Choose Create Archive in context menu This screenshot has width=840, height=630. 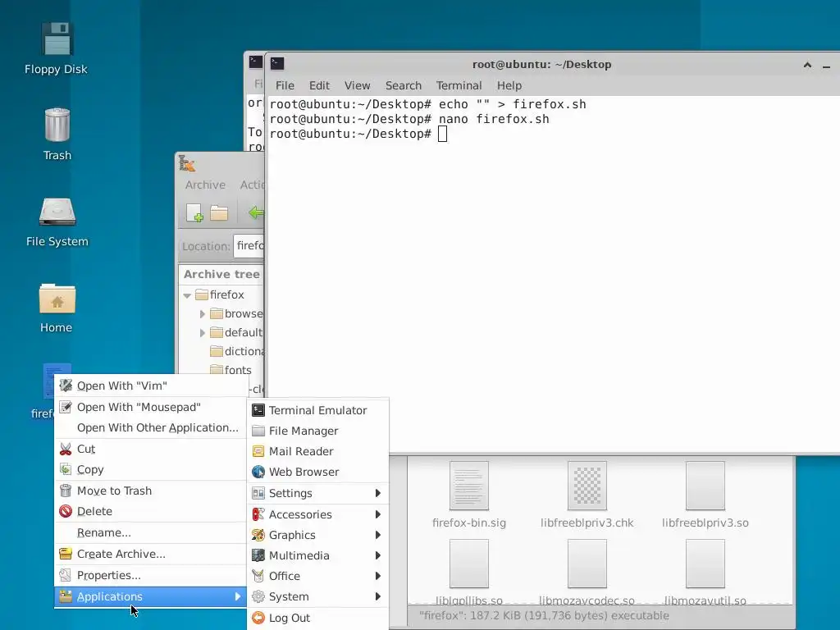coord(150,554)
